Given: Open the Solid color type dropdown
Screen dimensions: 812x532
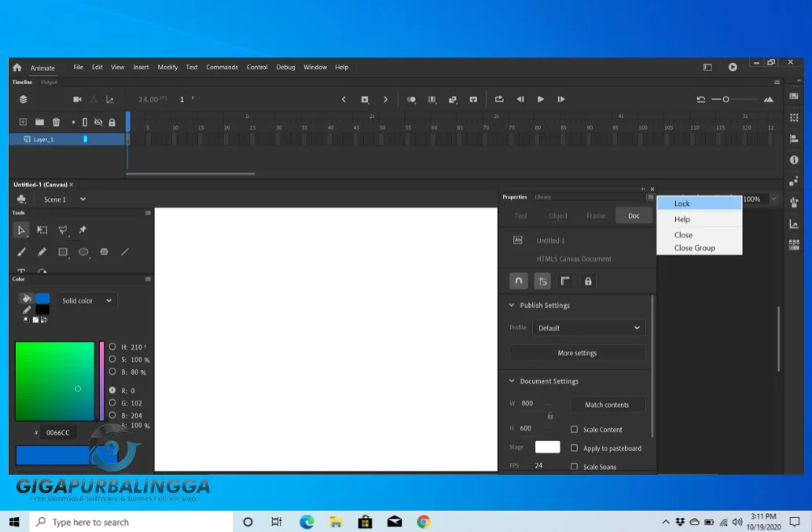Looking at the screenshot, I should click(86, 301).
